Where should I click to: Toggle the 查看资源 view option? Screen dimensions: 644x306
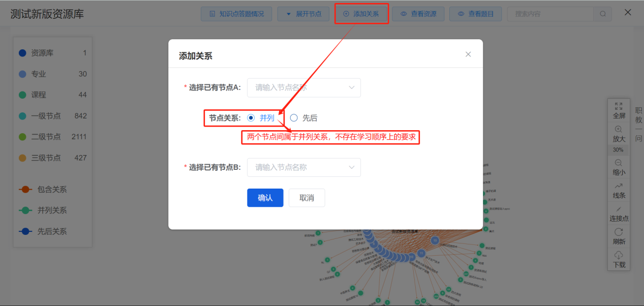pyautogui.click(x=418, y=14)
